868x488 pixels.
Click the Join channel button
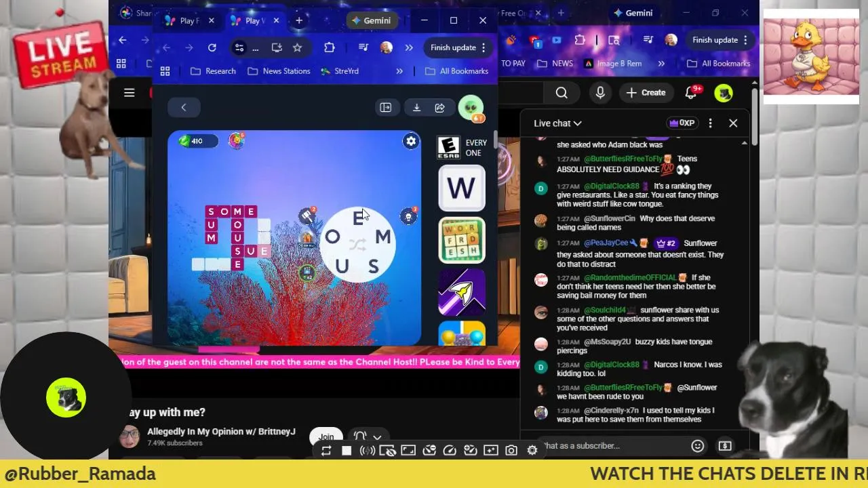tap(326, 437)
